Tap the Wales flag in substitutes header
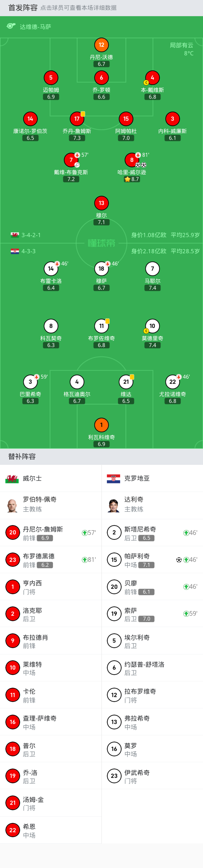203x868 pixels. [x=12, y=478]
